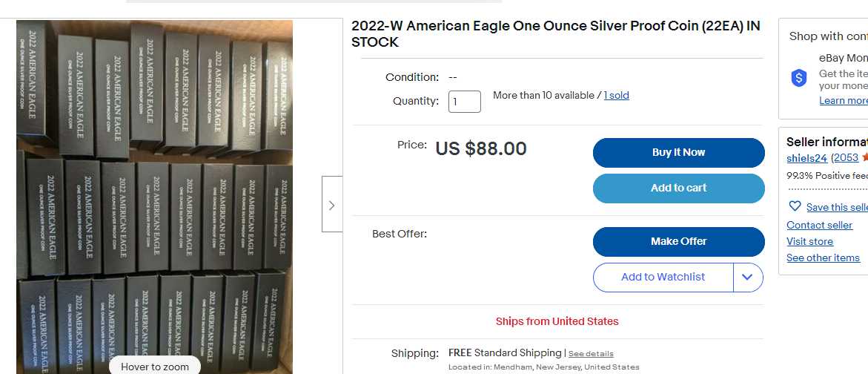
Task: Open the shiels24 seller profile link
Action: click(806, 157)
